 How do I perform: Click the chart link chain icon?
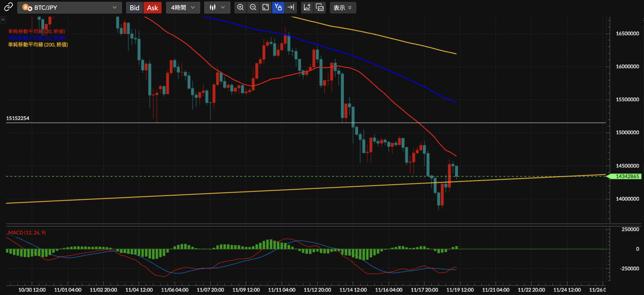(8, 7)
